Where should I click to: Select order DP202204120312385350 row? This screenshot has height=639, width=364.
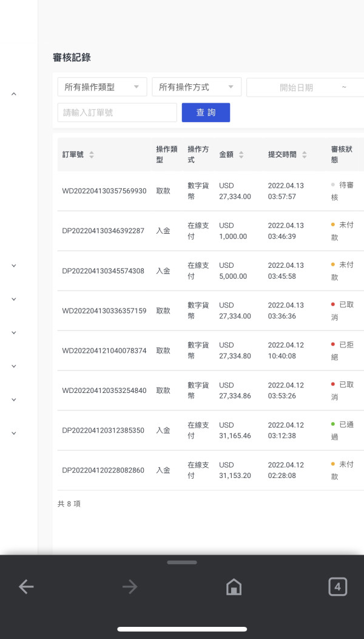tap(103, 430)
